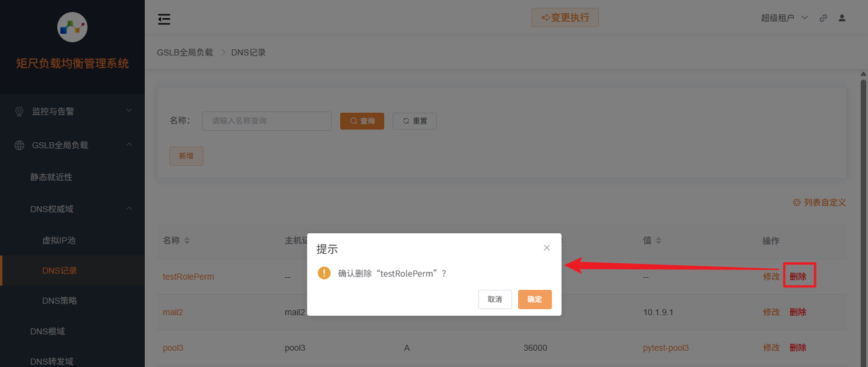Click DNS记录 in the breadcrumb

coord(249,52)
